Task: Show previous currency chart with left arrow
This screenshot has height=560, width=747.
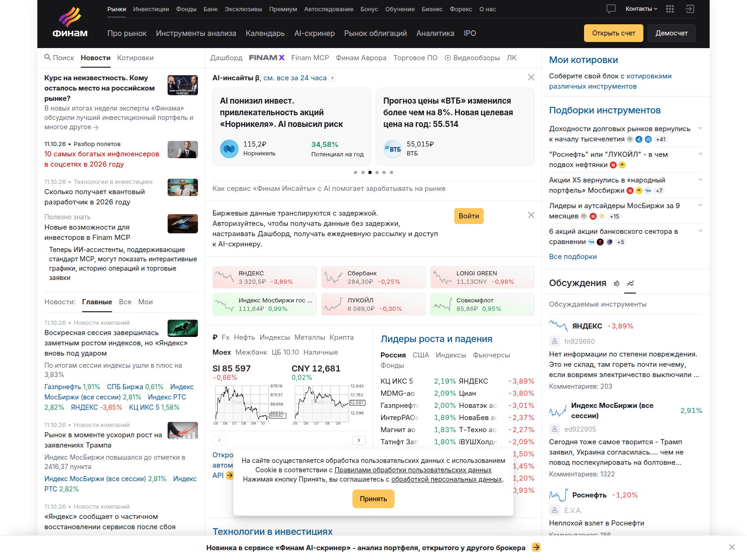Action: pos(219,440)
